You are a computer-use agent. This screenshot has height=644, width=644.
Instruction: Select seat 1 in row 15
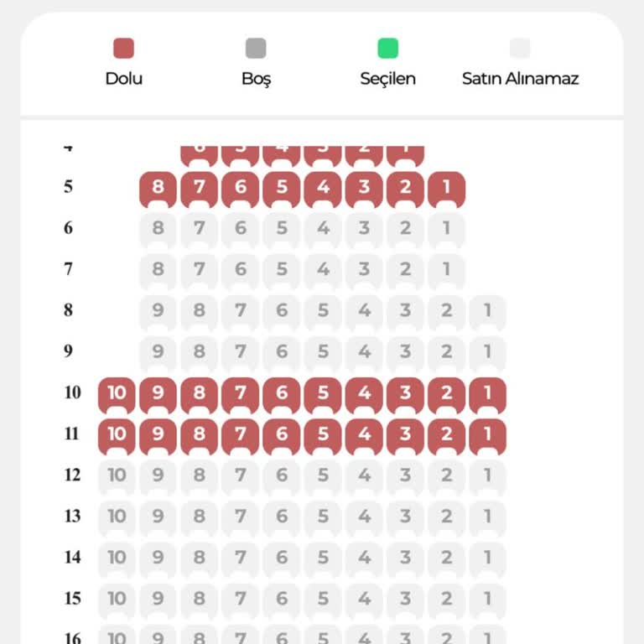point(487,599)
